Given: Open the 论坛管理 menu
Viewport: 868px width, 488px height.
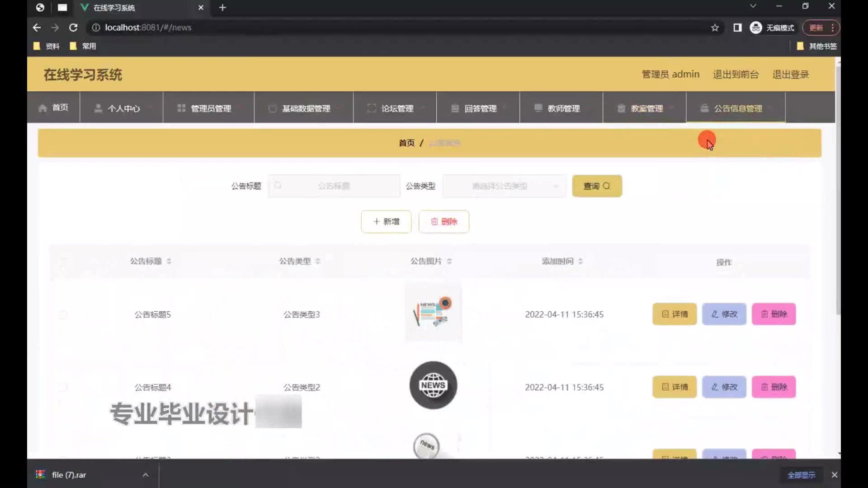Looking at the screenshot, I should click(x=395, y=108).
